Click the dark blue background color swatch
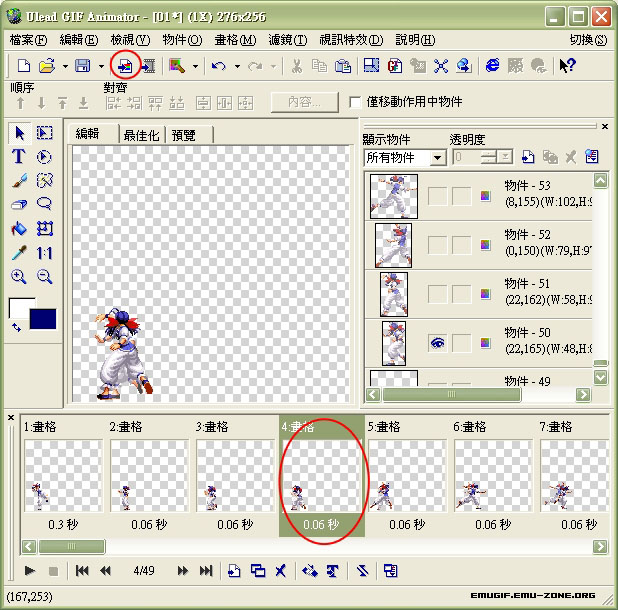This screenshot has width=618, height=610. pos(43,320)
